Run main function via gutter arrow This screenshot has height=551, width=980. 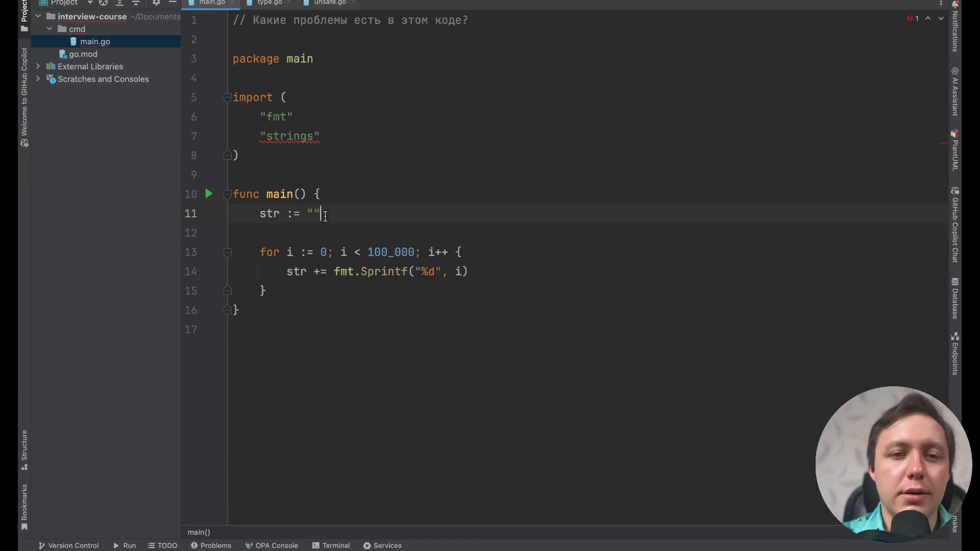[209, 194]
